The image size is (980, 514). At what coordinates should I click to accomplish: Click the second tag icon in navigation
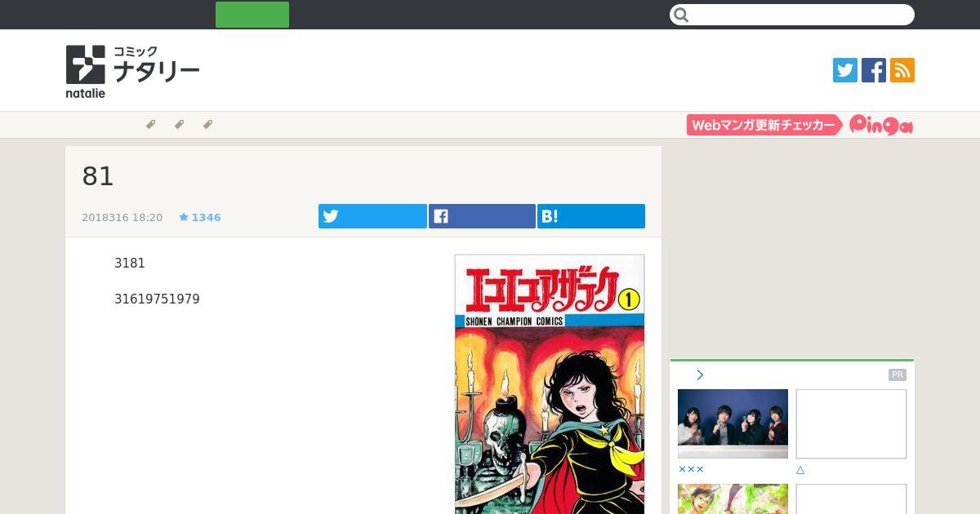(179, 125)
